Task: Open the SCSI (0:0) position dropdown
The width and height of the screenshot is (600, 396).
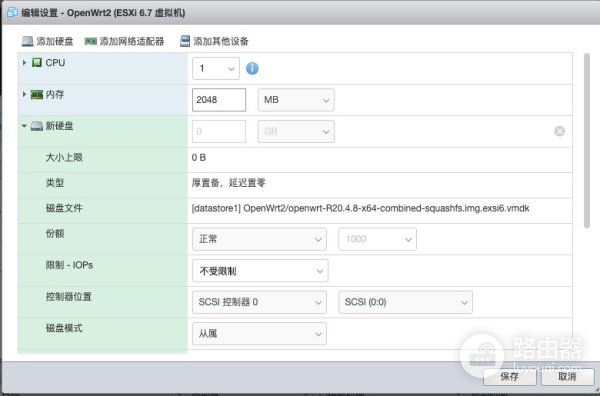Action: coord(406,302)
